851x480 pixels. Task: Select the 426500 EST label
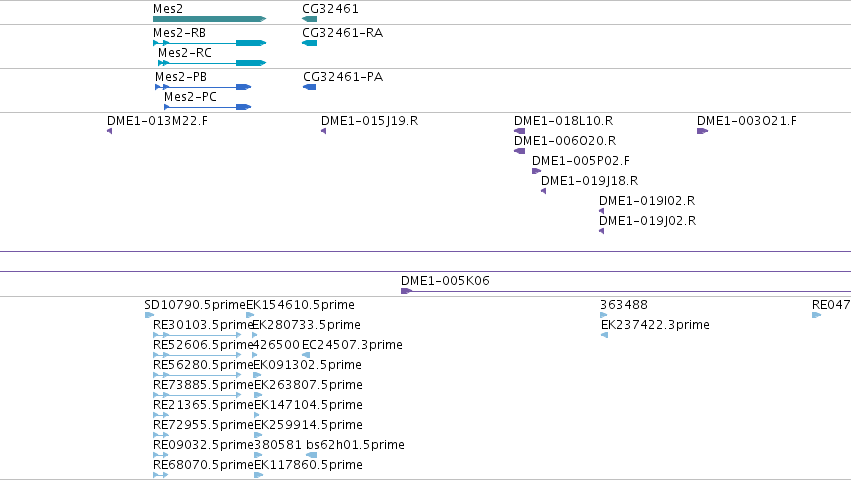pyautogui.click(x=277, y=345)
